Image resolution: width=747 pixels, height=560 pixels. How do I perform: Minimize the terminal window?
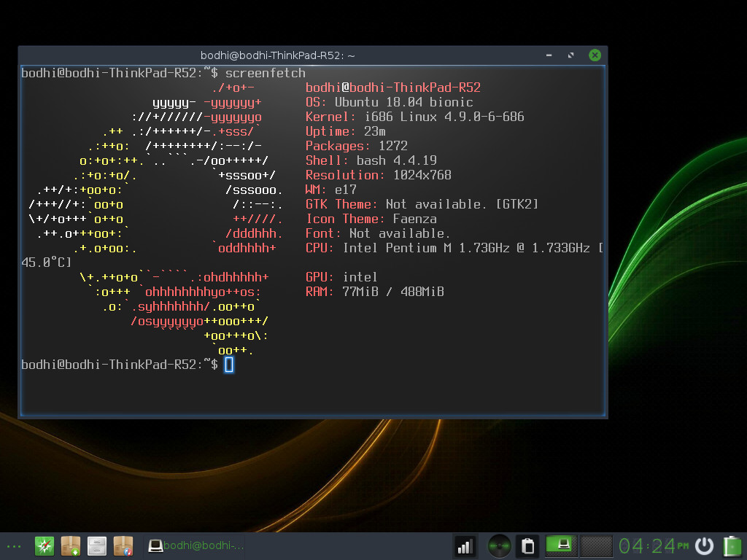549,55
